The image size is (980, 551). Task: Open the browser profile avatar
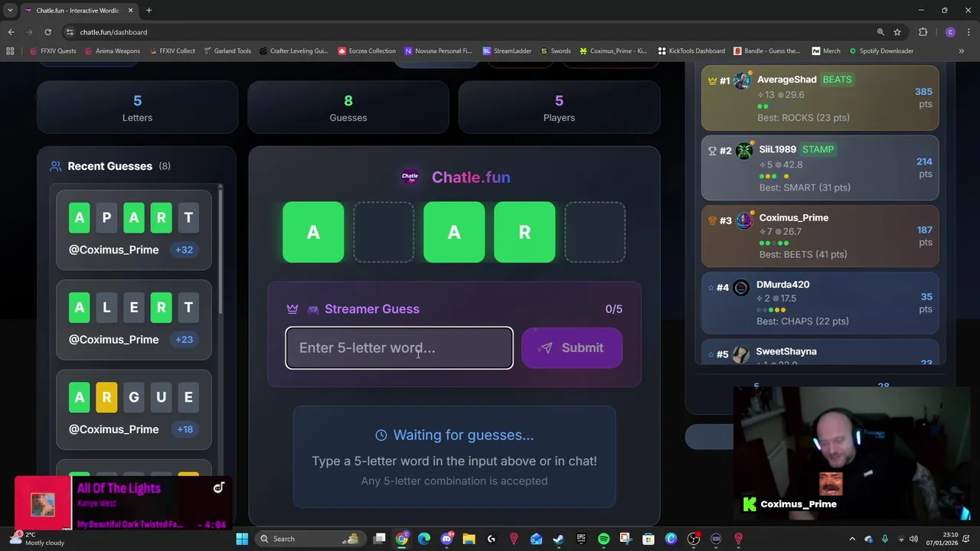(950, 32)
